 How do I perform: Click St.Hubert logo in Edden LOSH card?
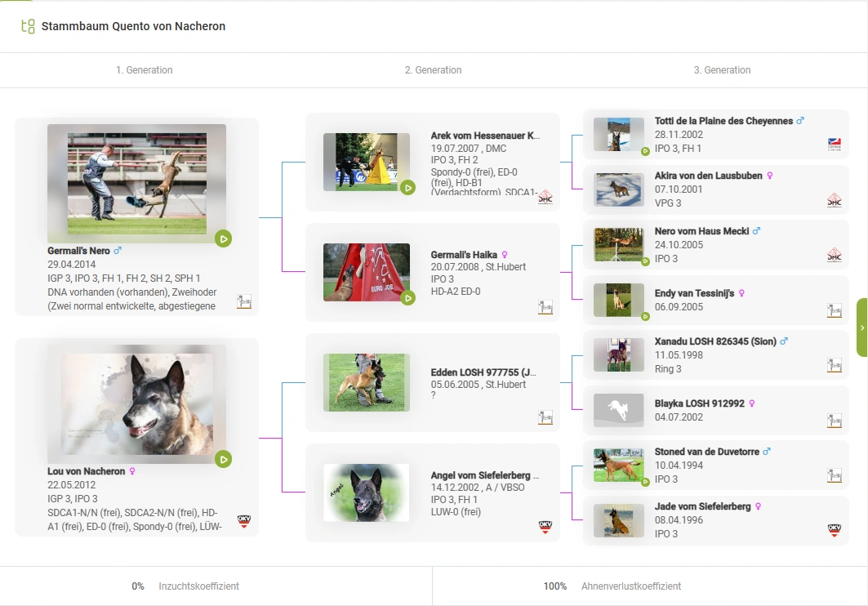(x=545, y=417)
